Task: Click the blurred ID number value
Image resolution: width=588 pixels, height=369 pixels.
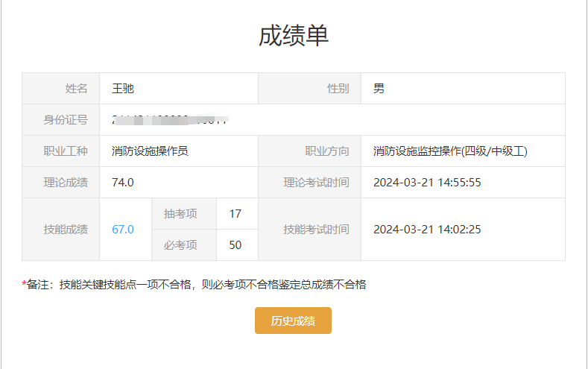Action: [168, 119]
